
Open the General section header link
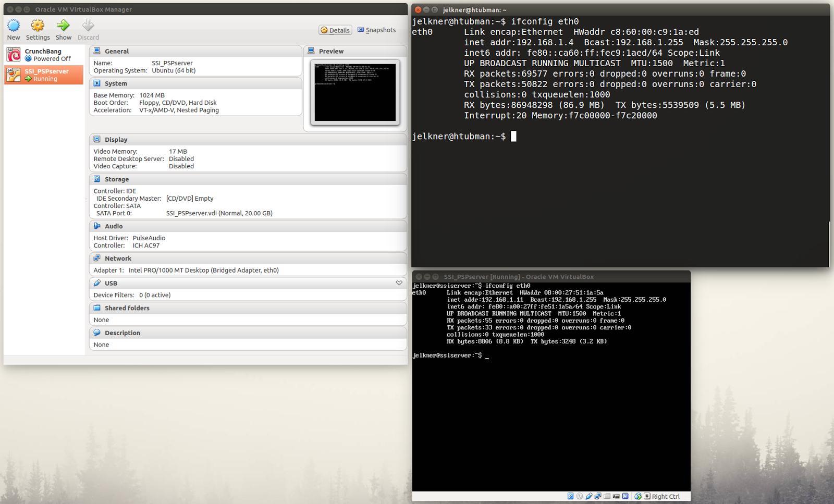pos(117,52)
